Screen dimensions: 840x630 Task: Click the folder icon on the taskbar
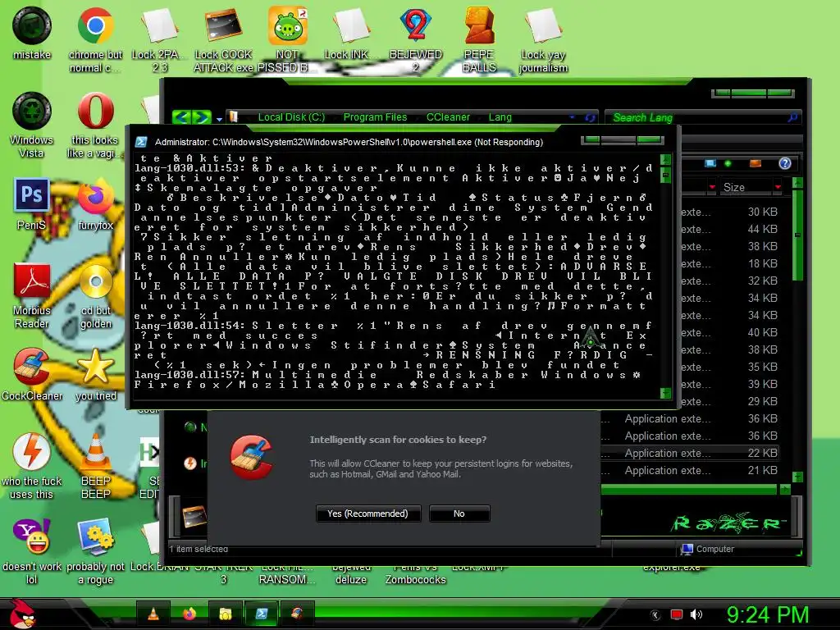pos(225,614)
